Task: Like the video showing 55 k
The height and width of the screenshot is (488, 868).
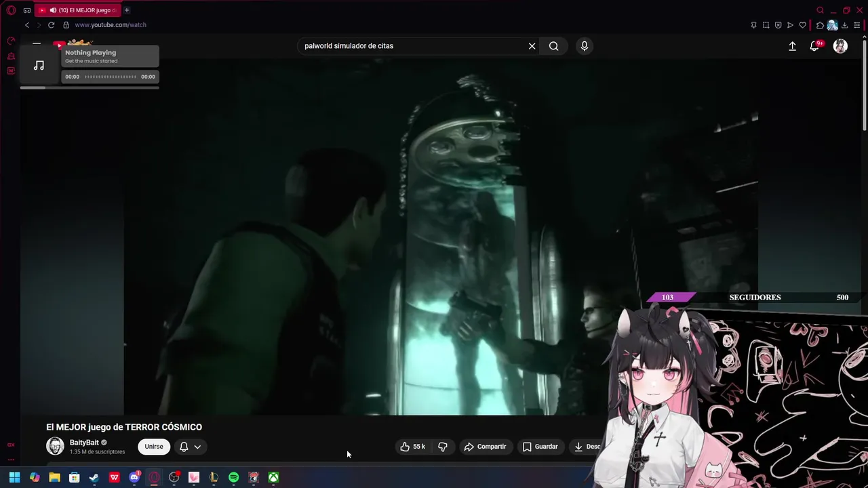Action: 412,447
